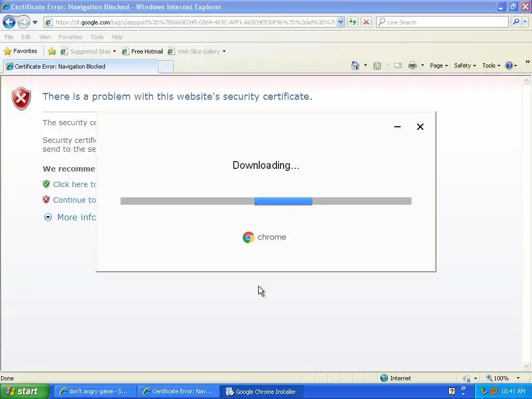This screenshot has height=399, width=532.
Task: Expand the address bar history dropdown
Action: tap(341, 22)
